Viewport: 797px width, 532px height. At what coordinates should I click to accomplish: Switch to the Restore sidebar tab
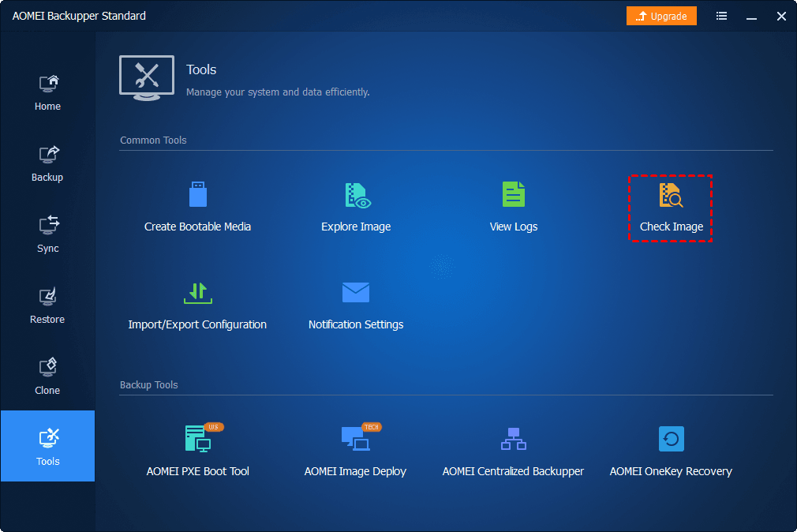click(x=48, y=305)
